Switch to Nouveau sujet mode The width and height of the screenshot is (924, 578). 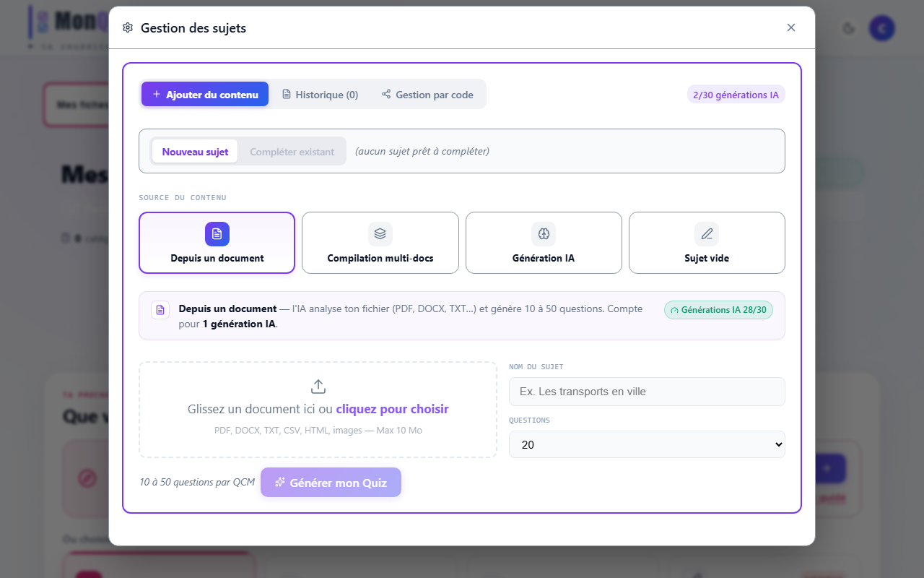195,152
